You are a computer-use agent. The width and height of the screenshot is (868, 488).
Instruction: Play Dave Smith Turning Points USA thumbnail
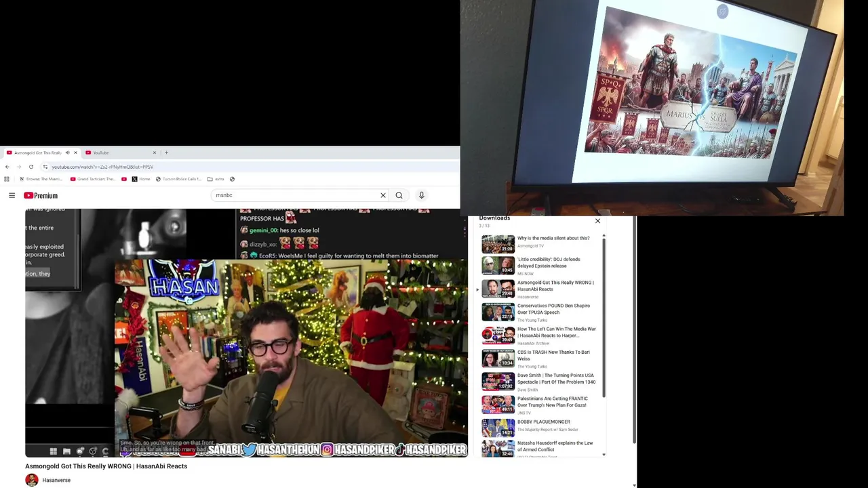click(x=498, y=382)
